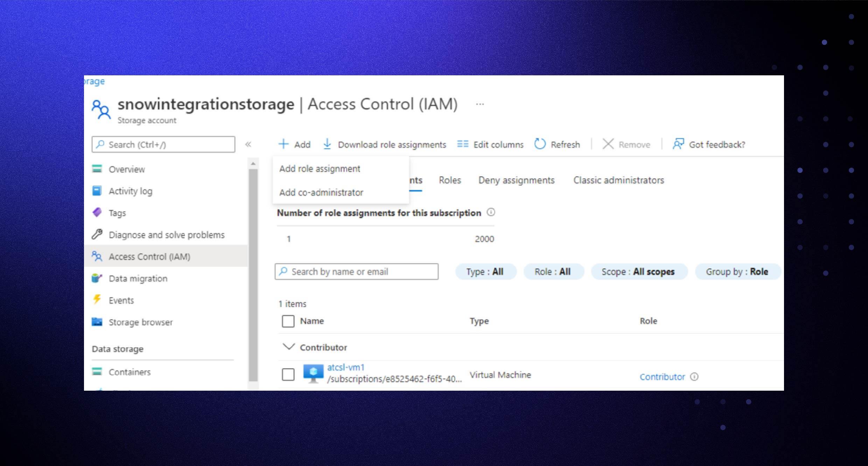868x466 pixels.
Task: Select Activity log in sidebar
Action: coord(130,191)
